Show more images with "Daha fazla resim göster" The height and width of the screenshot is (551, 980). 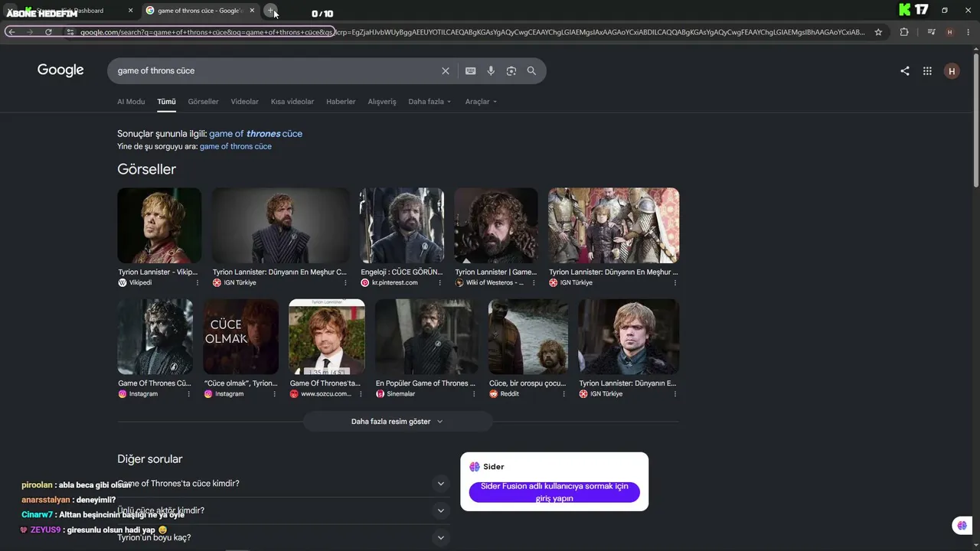click(397, 422)
